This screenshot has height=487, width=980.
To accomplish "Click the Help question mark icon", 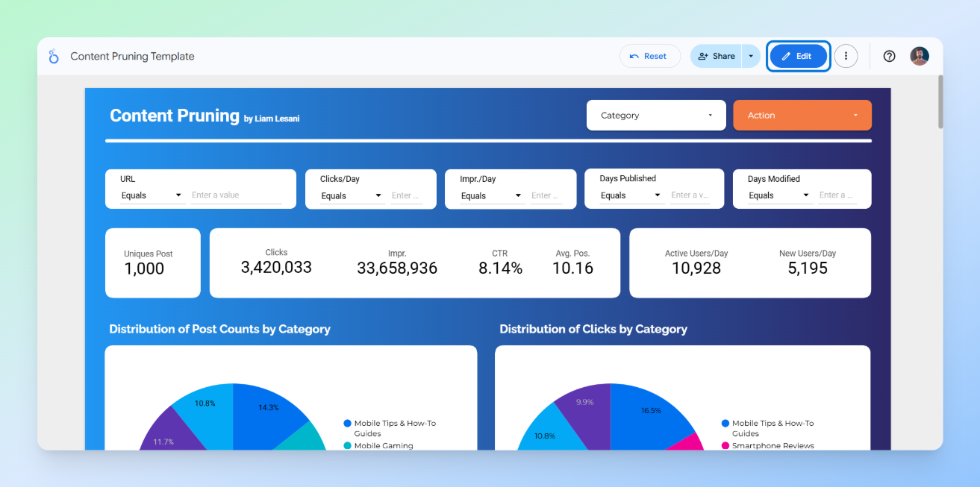I will (888, 56).
